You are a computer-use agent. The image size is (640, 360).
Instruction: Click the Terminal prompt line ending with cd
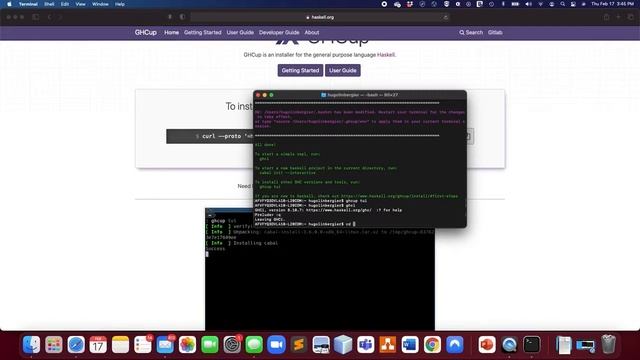[305, 224]
